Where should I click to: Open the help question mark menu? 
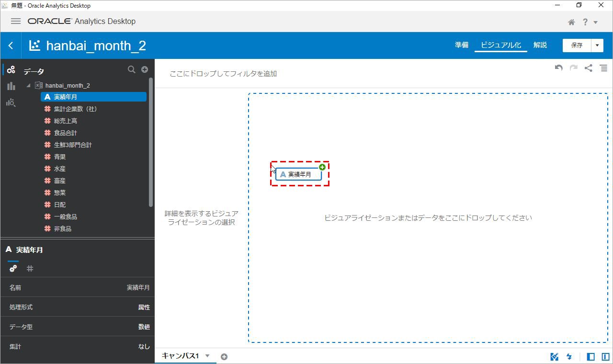point(585,22)
